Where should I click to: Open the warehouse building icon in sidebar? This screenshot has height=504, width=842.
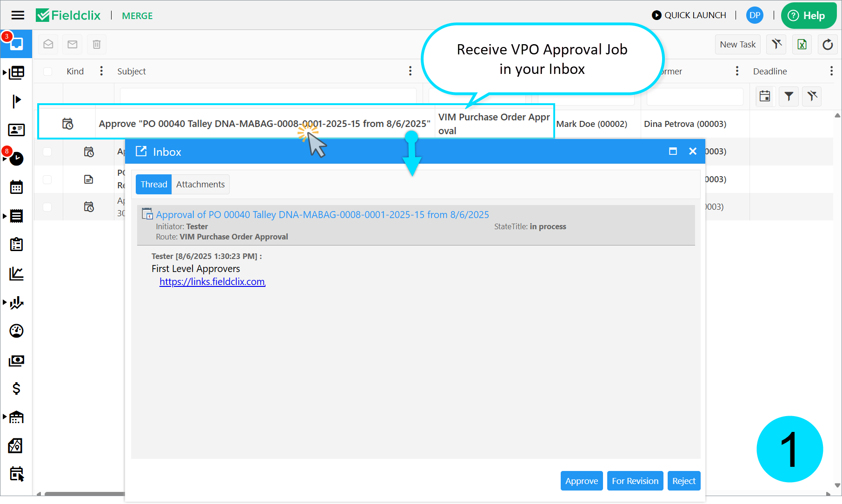click(17, 417)
